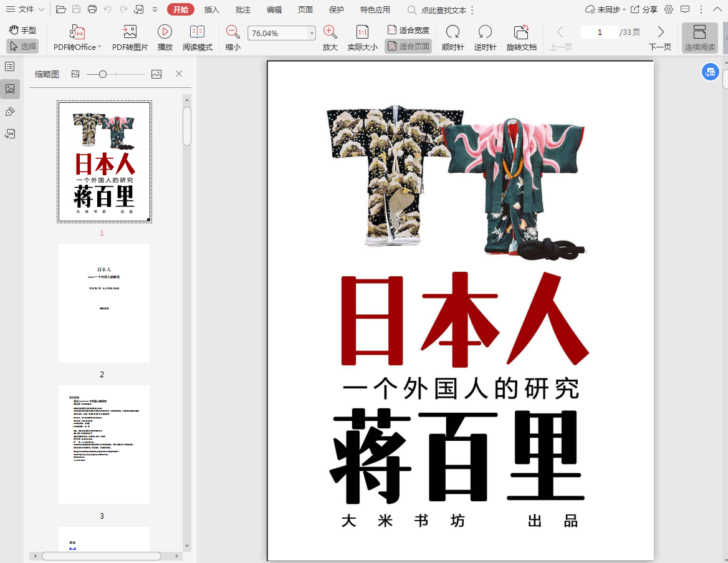
Task: Click the 旋转文档 rotate document icon
Action: tap(521, 32)
